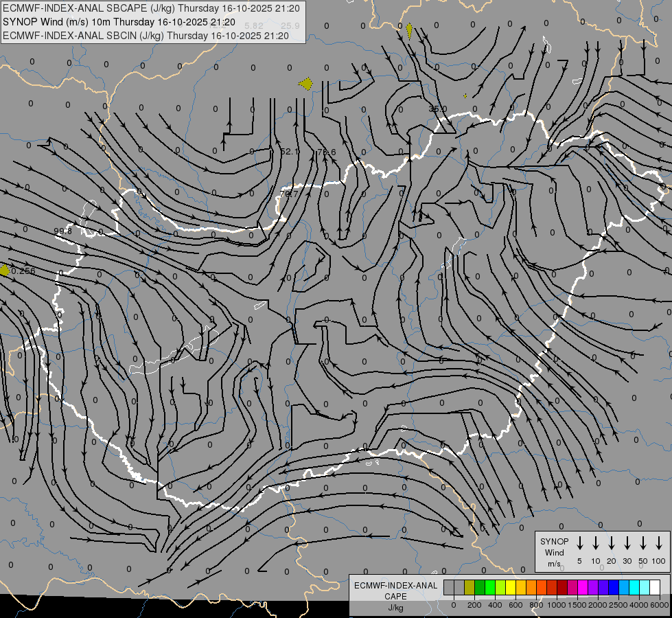The width and height of the screenshot is (672, 618).
Task: Click the 400 tick label in the CAPE legend
Action: (495, 605)
